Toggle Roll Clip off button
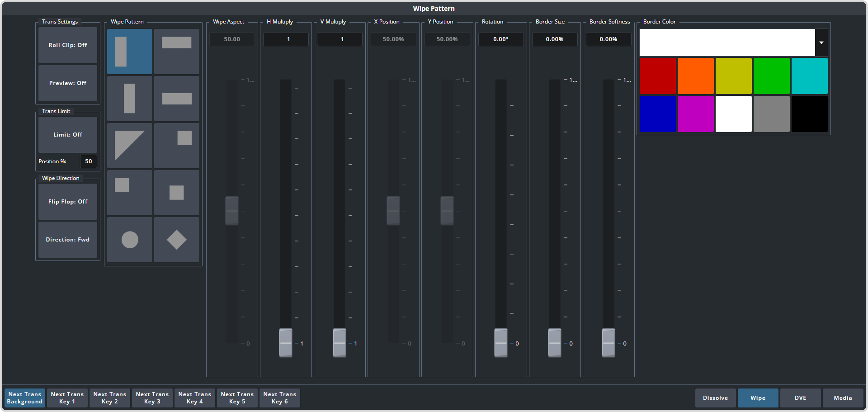 pos(68,45)
